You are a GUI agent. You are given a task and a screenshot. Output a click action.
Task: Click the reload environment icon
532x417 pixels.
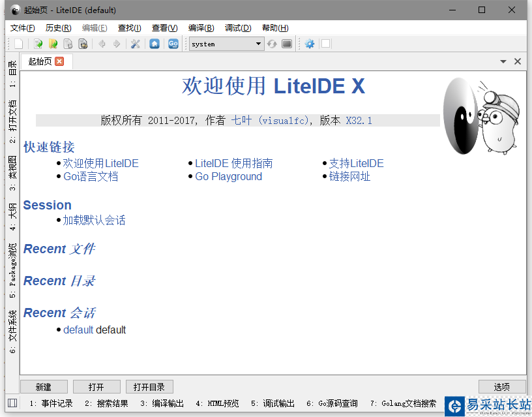272,44
